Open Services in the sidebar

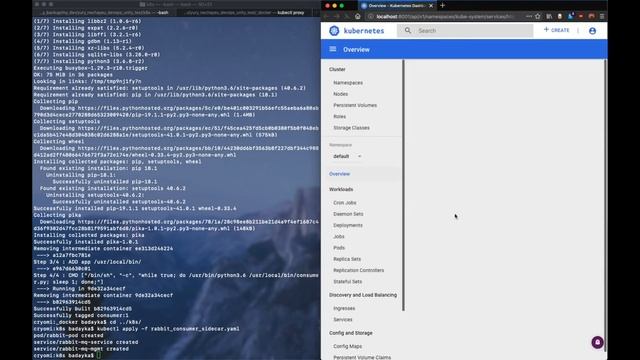click(342, 320)
